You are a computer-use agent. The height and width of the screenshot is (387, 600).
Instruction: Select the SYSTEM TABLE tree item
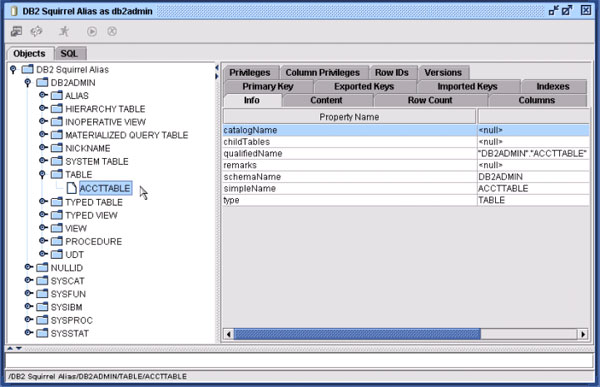pos(97,162)
